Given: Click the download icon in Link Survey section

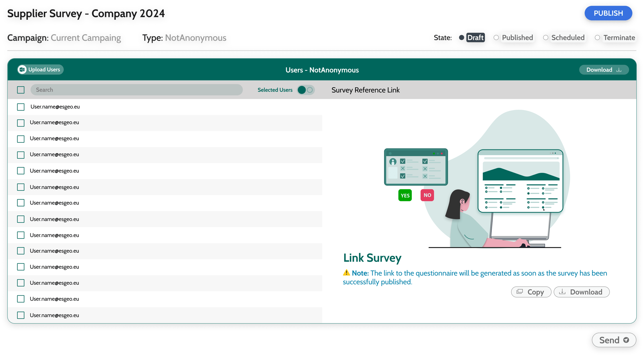Looking at the screenshot, I should pos(562,292).
